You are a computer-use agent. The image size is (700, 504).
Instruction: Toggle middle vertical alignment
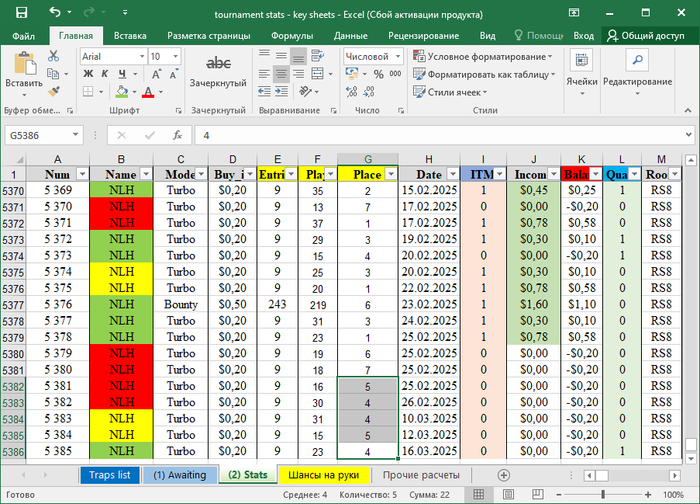coord(281,56)
